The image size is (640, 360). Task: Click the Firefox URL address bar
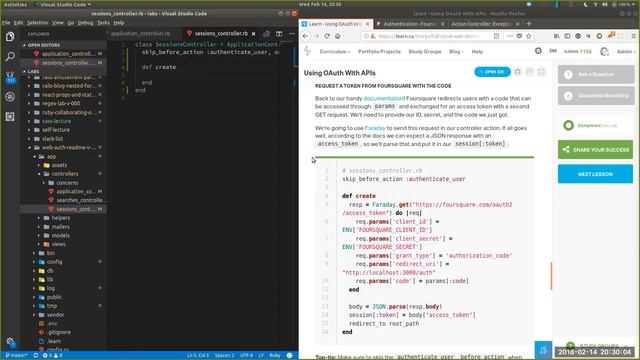point(429,36)
